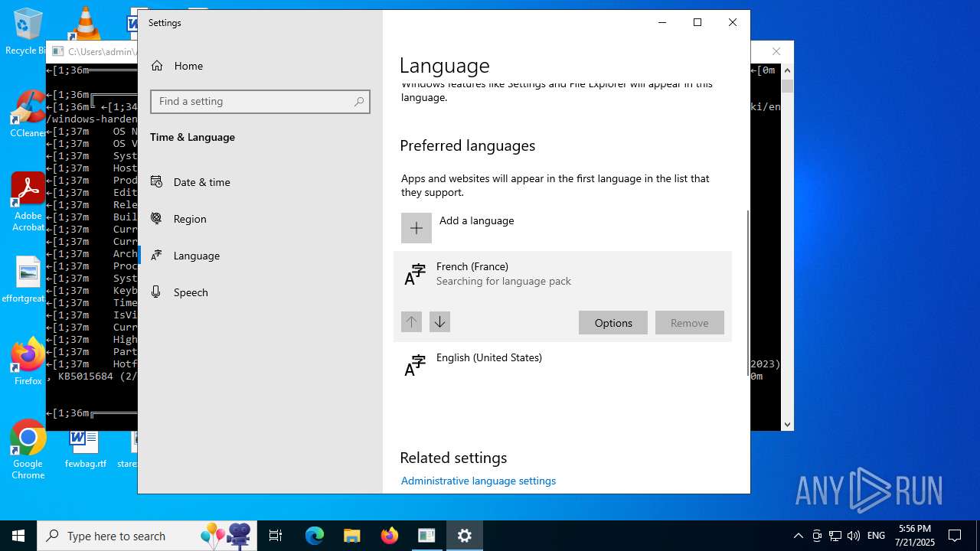Open VLC media player desktop icon
This screenshot has height=551, width=980.
[85, 23]
